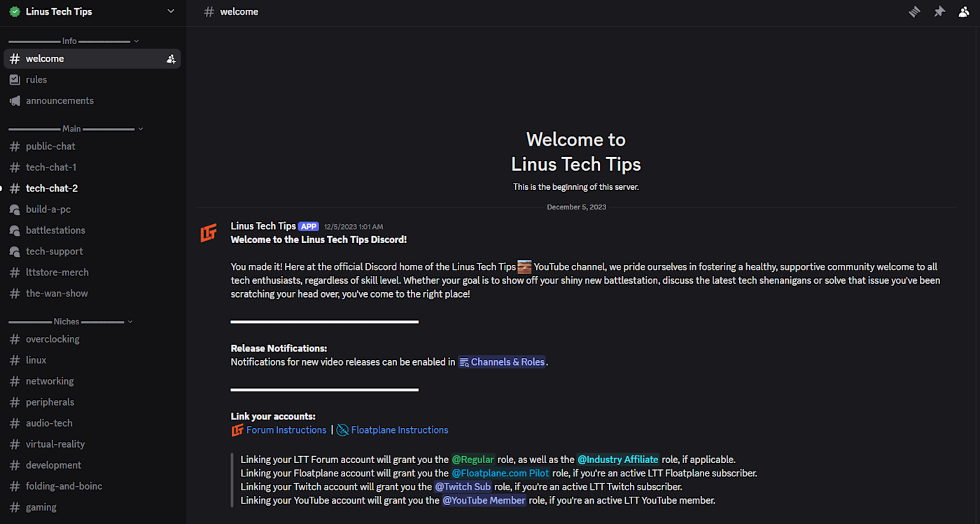Open lttstore-merch channel
980x524 pixels.
pyautogui.click(x=92, y=273)
